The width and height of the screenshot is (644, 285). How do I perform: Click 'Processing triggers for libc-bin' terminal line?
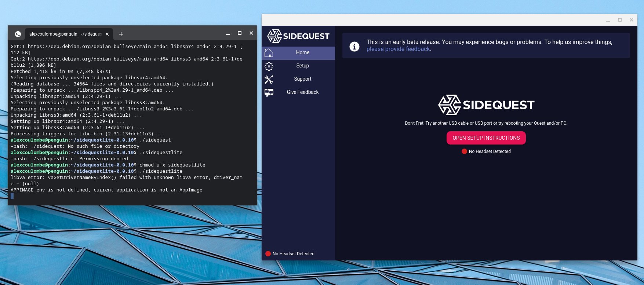click(x=88, y=134)
